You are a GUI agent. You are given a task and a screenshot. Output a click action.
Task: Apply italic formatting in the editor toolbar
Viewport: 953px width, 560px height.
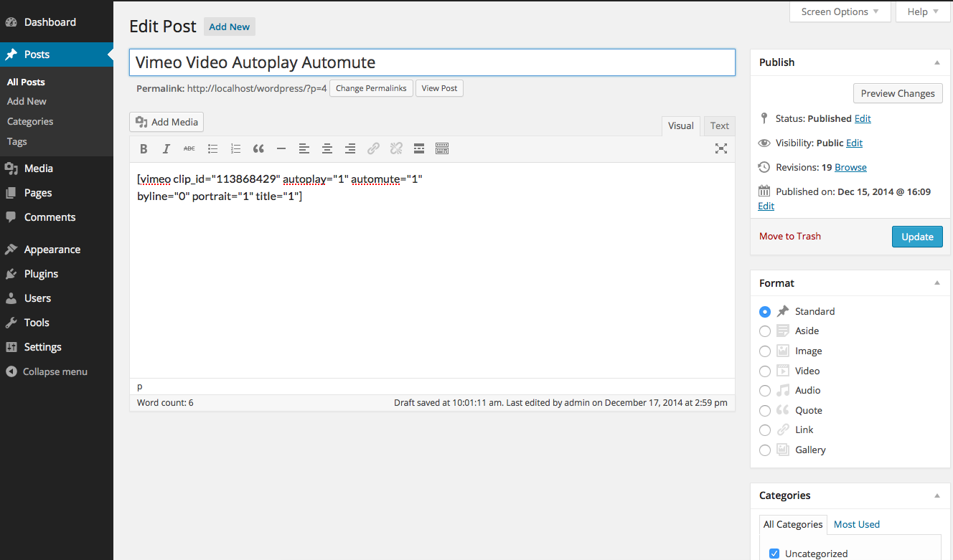tap(166, 148)
